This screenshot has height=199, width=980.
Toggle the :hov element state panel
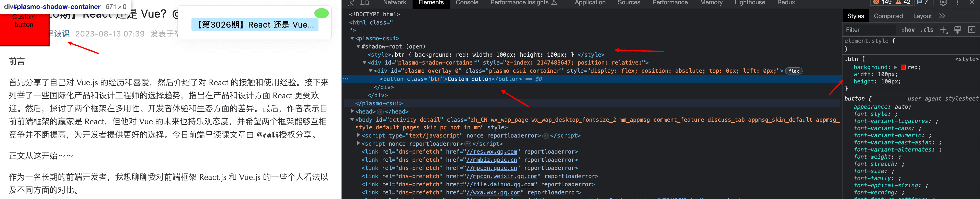tap(908, 30)
